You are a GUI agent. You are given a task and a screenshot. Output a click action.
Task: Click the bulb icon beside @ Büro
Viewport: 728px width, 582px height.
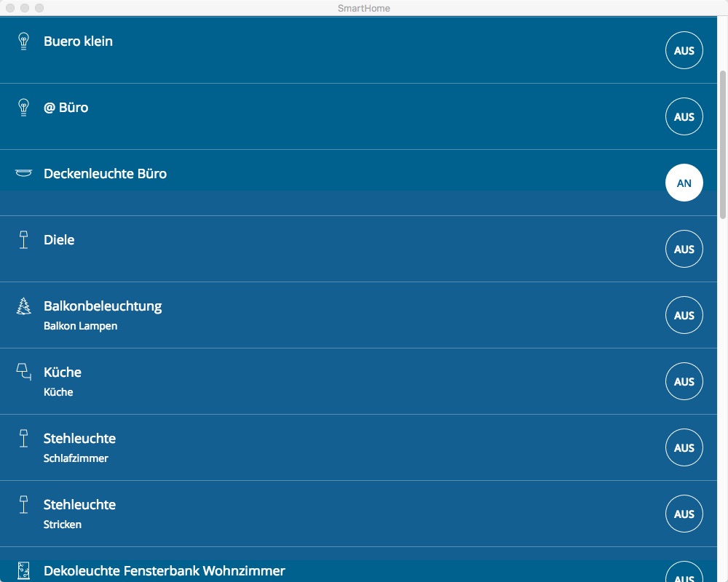[x=23, y=108]
